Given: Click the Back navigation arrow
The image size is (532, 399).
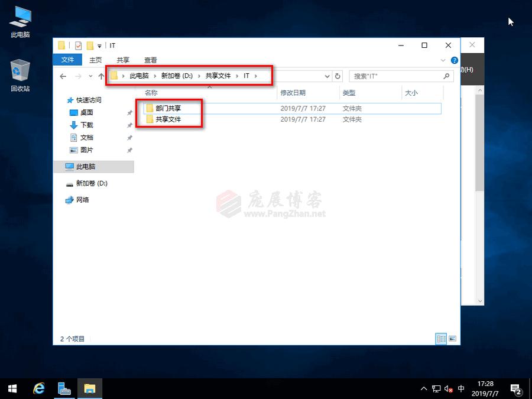Looking at the screenshot, I should 63,76.
